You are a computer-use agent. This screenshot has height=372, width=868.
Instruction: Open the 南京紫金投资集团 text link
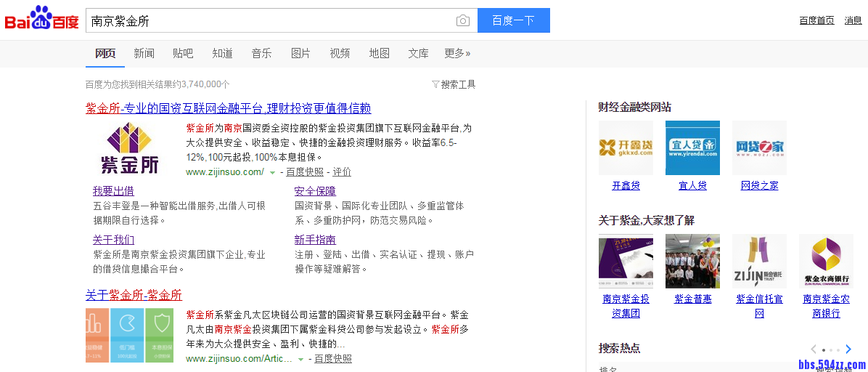[626, 306]
